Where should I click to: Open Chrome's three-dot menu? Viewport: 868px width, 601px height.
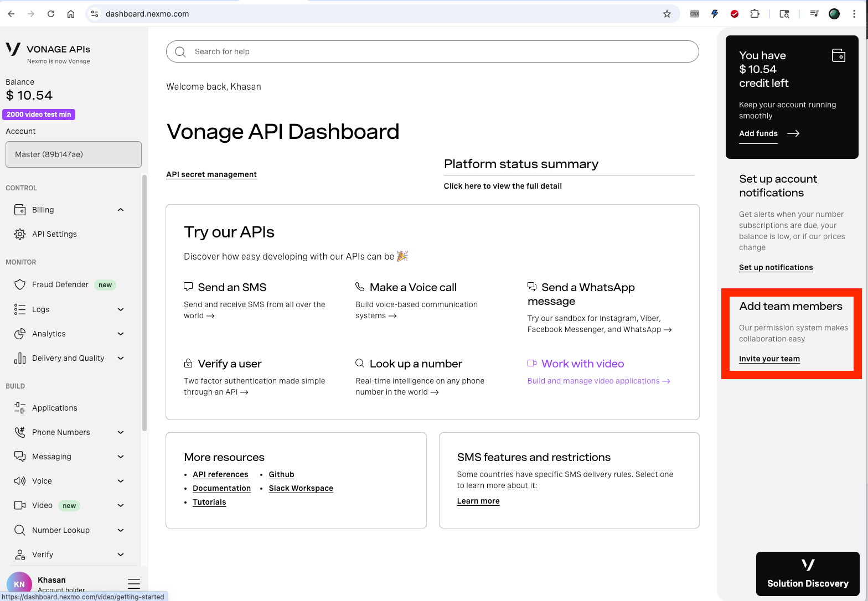854,14
